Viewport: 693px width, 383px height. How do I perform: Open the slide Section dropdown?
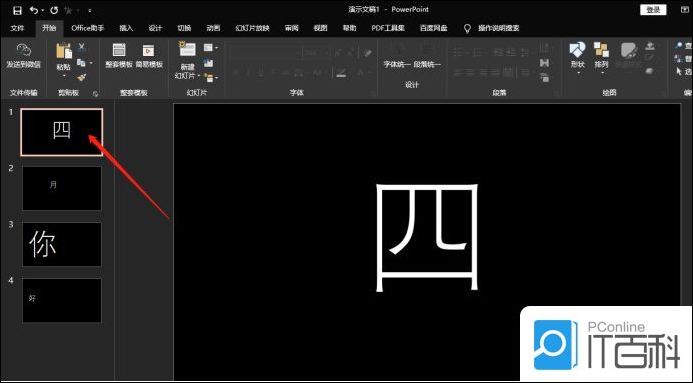click(x=211, y=78)
